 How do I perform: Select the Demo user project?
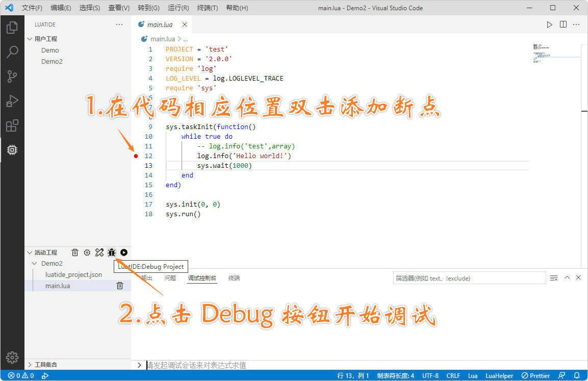pos(50,50)
